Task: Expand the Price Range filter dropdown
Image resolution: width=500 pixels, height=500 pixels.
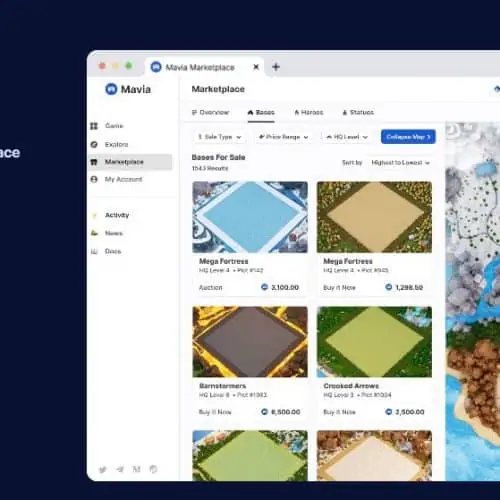Action: pyautogui.click(x=283, y=137)
